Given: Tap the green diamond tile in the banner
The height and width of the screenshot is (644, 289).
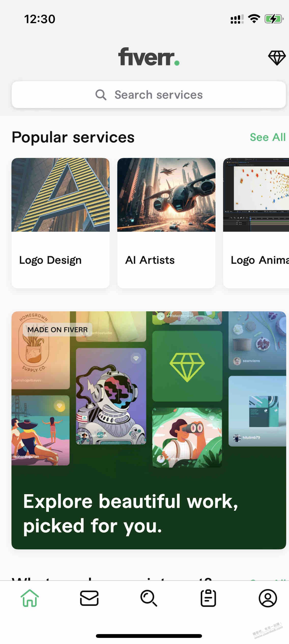Looking at the screenshot, I should (x=187, y=366).
